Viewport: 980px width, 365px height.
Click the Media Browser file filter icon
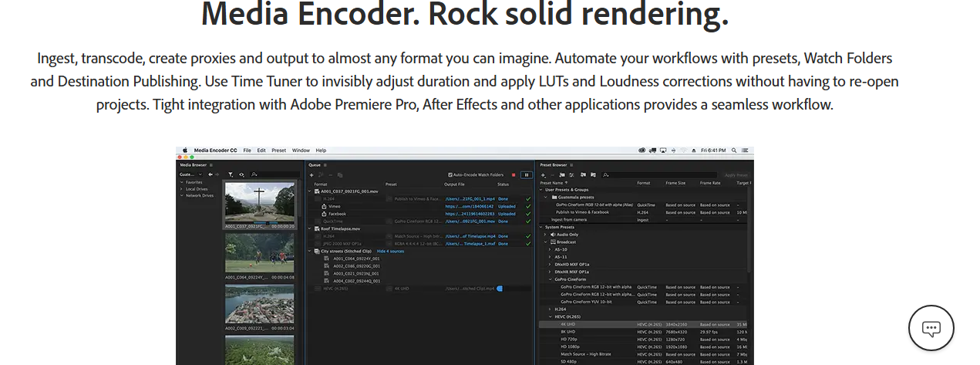[231, 174]
